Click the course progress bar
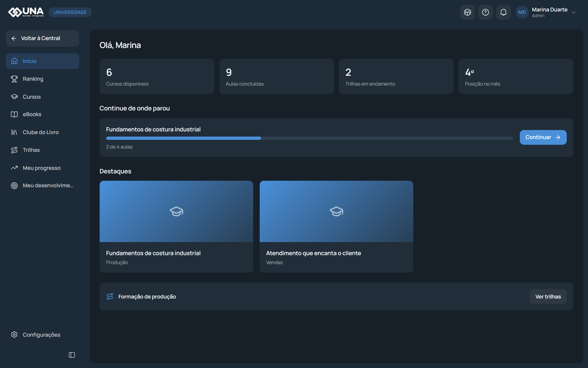Image resolution: width=588 pixels, height=368 pixels. pos(310,138)
